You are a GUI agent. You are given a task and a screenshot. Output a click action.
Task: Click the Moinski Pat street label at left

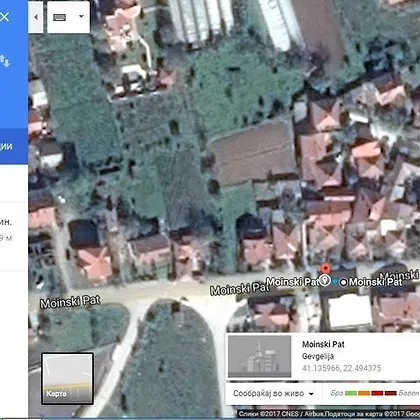pos(70,302)
